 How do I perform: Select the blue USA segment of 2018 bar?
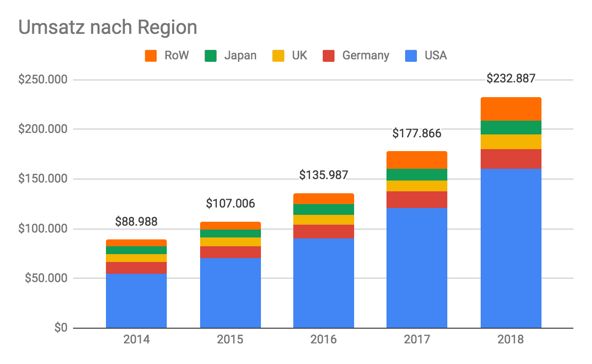pyautogui.click(x=511, y=248)
